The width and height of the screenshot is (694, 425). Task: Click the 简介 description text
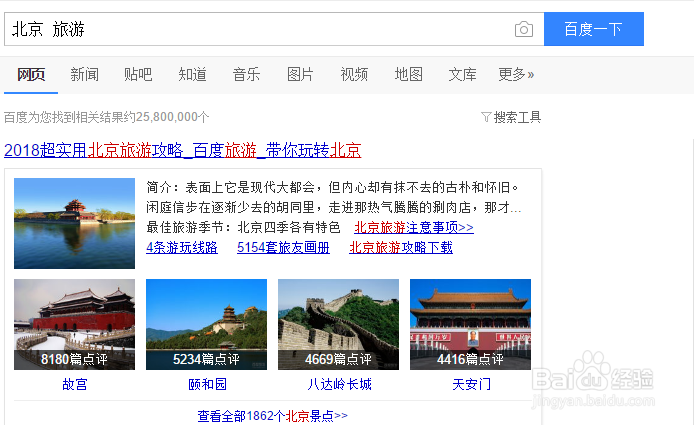(333, 197)
